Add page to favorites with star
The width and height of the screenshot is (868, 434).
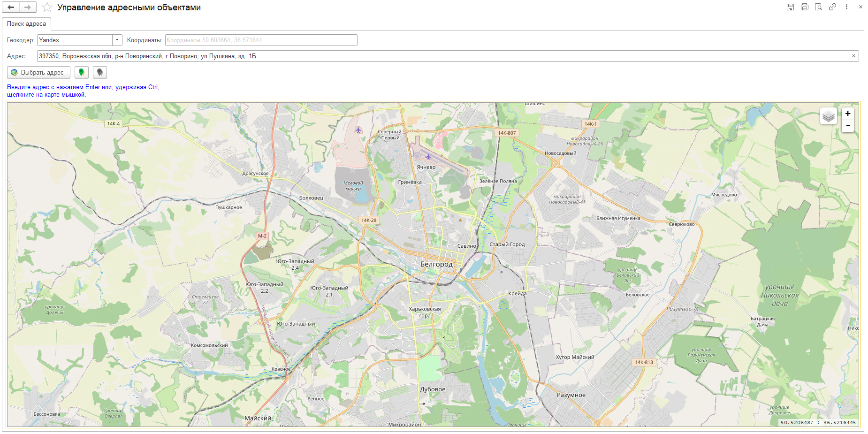(x=47, y=7)
